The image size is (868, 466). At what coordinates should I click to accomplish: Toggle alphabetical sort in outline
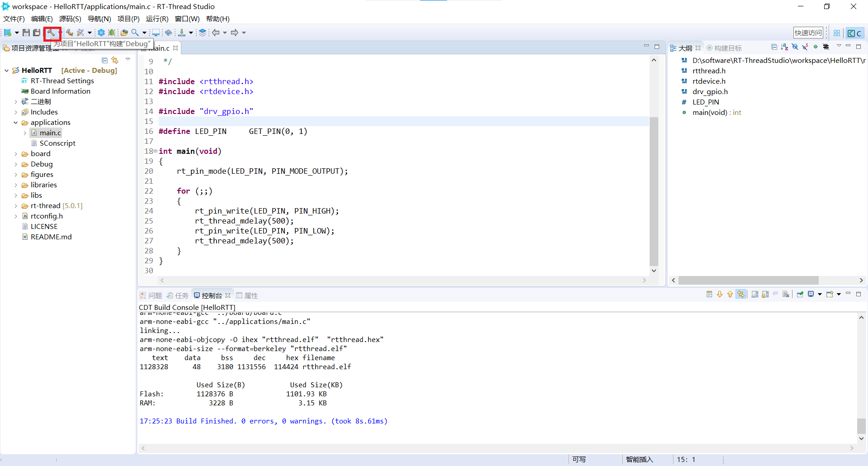(x=784, y=47)
